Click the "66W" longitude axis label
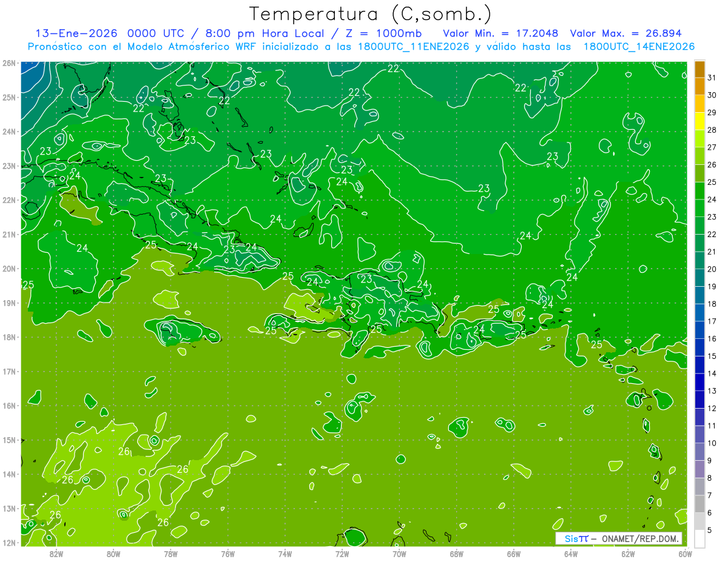The width and height of the screenshot is (728, 562). tap(513, 554)
